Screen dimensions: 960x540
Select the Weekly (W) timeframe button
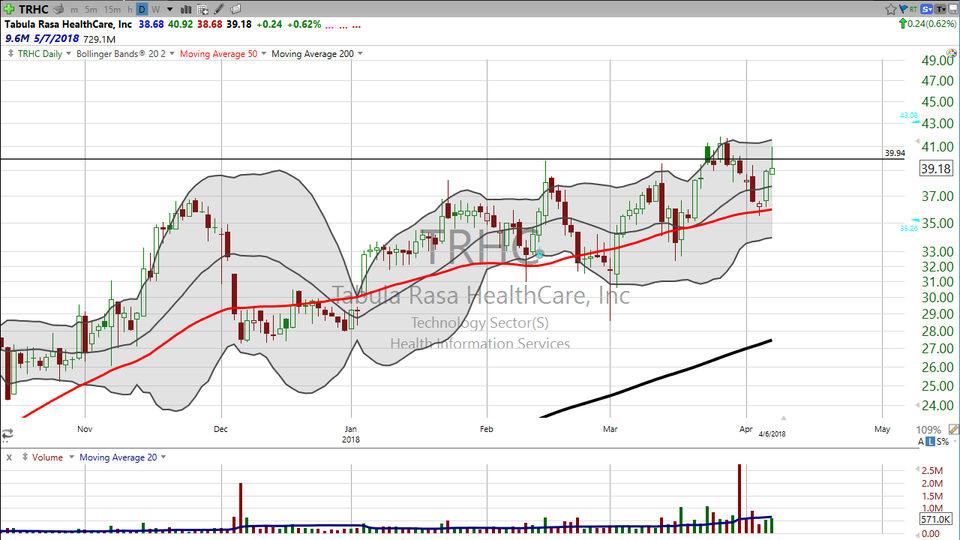click(156, 10)
